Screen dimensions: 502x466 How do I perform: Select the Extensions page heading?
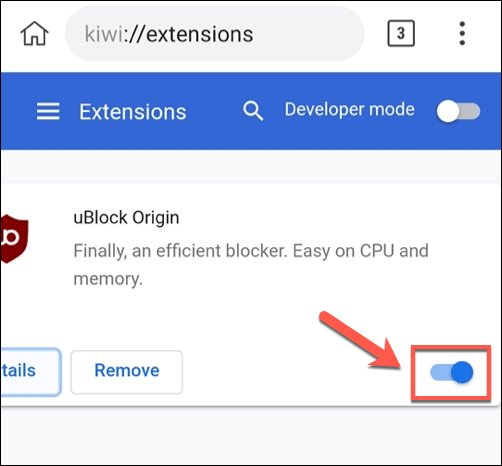point(133,112)
